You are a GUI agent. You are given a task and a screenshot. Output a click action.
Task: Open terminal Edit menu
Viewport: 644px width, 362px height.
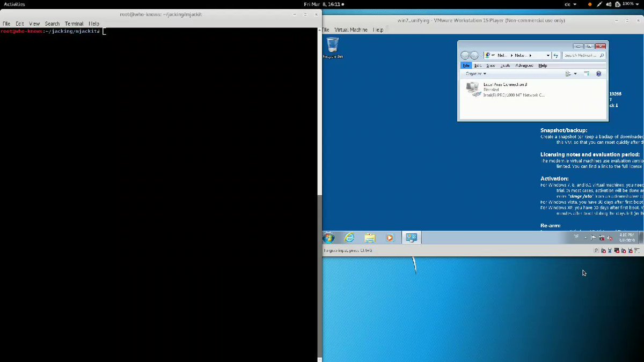click(x=20, y=24)
